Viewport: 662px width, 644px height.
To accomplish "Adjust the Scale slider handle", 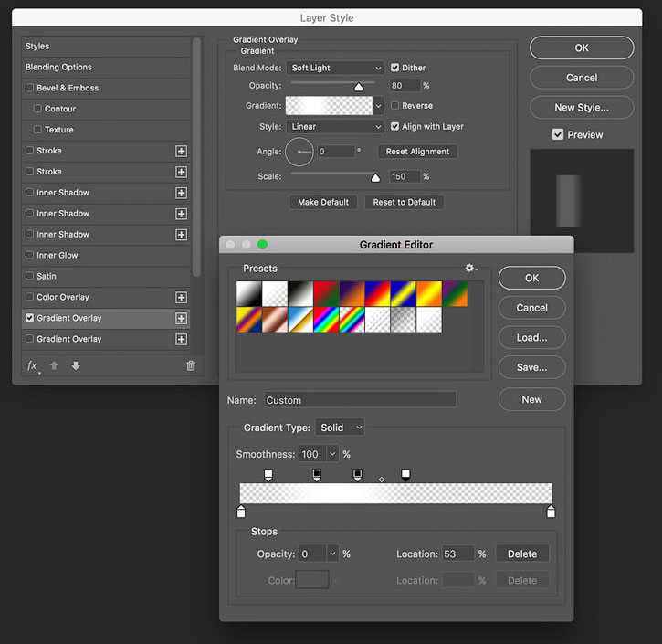I will point(375,178).
